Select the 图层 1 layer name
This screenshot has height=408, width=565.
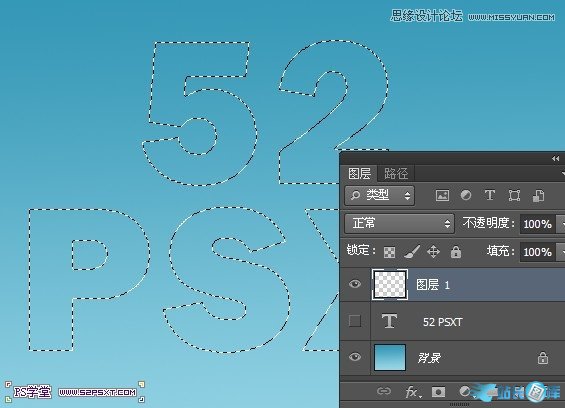tap(433, 285)
